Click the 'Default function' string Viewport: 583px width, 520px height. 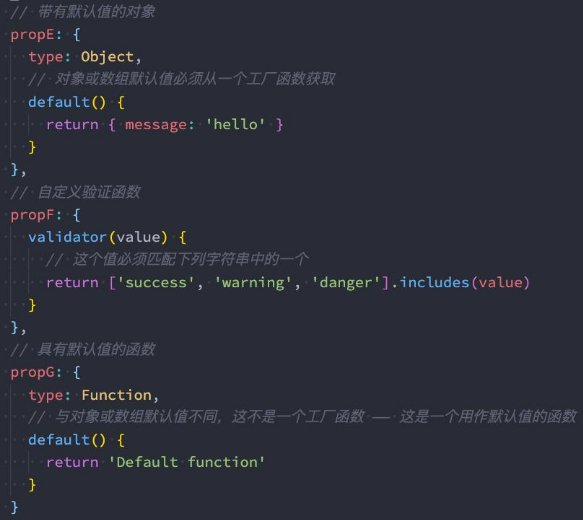[x=187, y=462]
